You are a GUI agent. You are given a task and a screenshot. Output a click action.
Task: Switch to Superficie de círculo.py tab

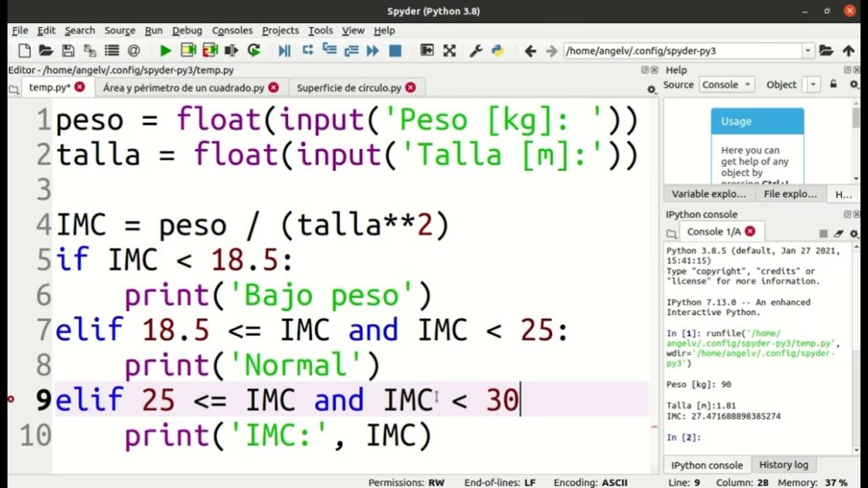point(348,87)
